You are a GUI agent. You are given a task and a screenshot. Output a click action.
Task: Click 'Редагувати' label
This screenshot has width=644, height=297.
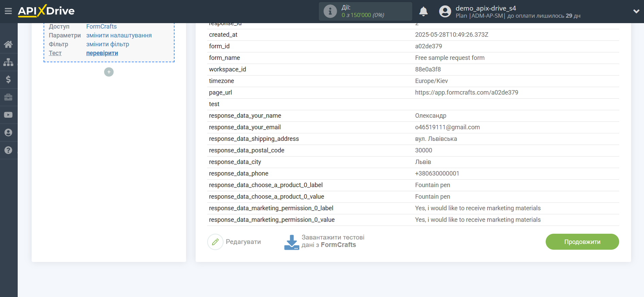(243, 242)
